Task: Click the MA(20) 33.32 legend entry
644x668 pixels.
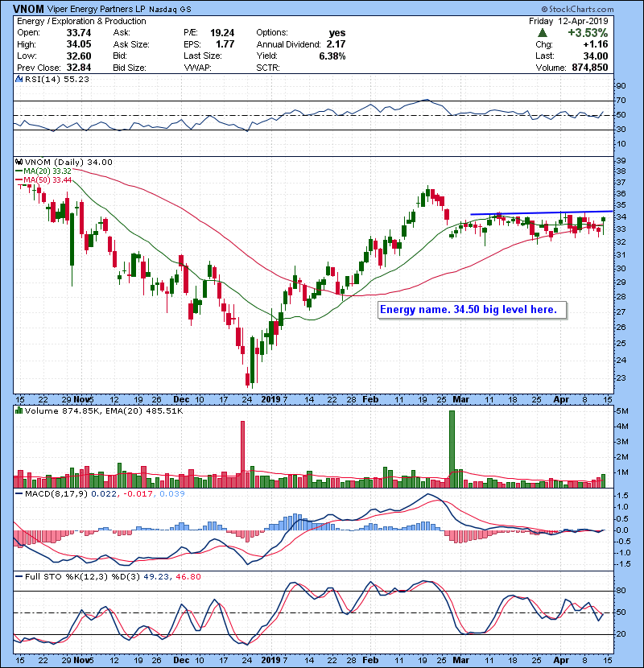Action: pyautogui.click(x=43, y=171)
